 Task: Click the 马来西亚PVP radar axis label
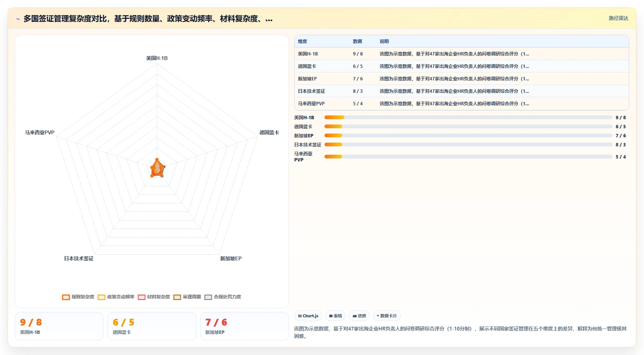pyautogui.click(x=40, y=132)
